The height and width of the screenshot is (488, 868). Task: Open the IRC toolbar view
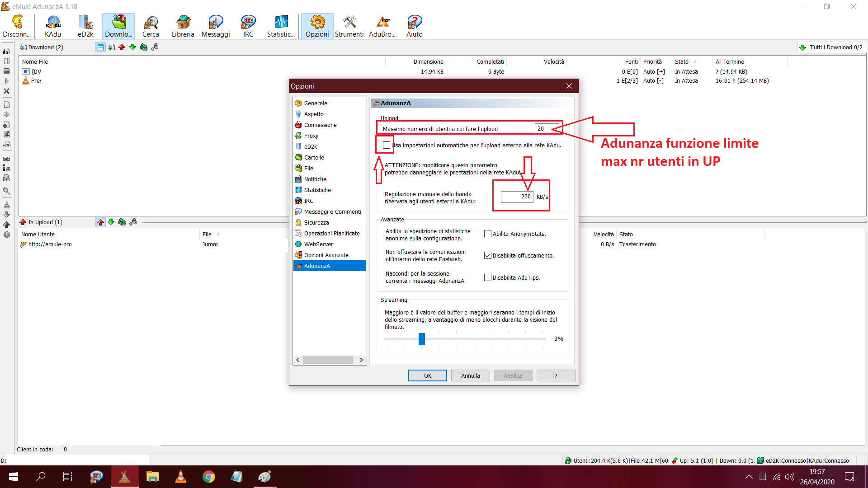(x=248, y=26)
